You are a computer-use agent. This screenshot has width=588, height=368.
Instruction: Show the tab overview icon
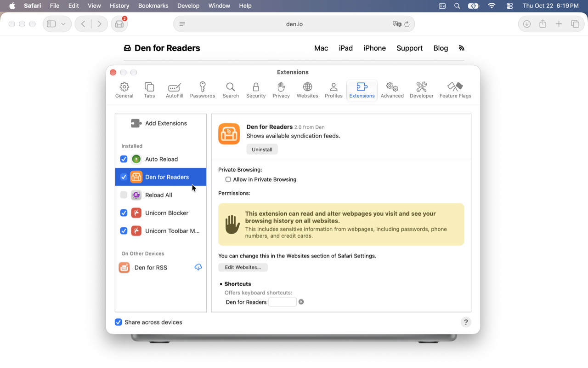pyautogui.click(x=575, y=24)
